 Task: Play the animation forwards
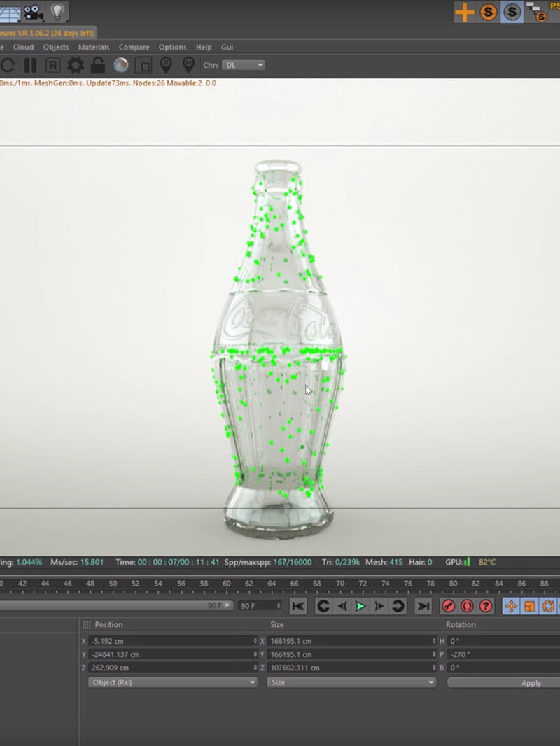(x=360, y=606)
